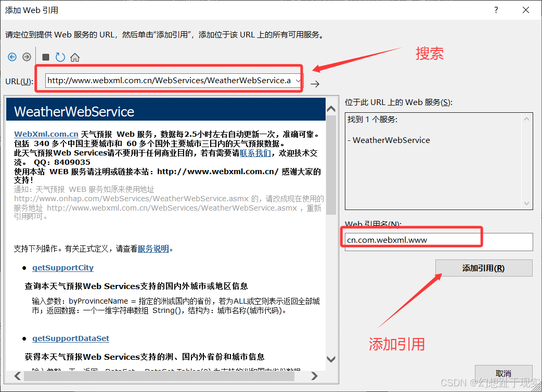The height and width of the screenshot is (392, 542).
Task: Stop page loading with the square icon
Action: tap(46, 57)
